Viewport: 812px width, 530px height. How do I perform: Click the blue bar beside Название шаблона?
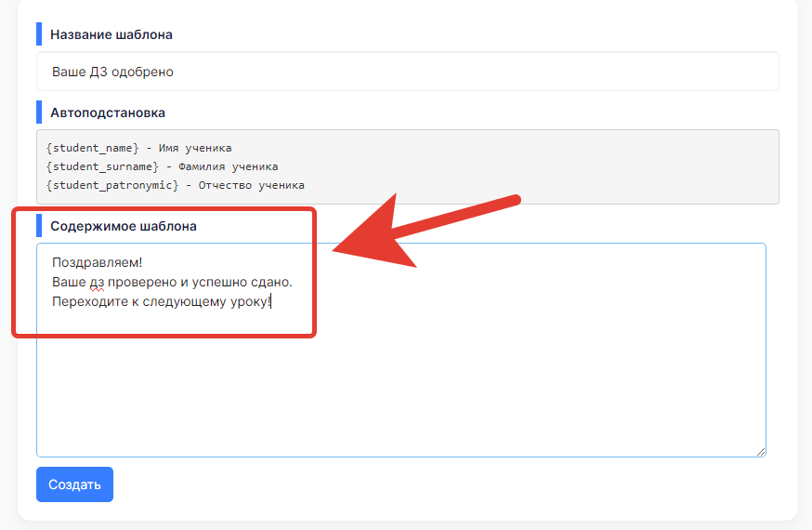pyautogui.click(x=39, y=34)
